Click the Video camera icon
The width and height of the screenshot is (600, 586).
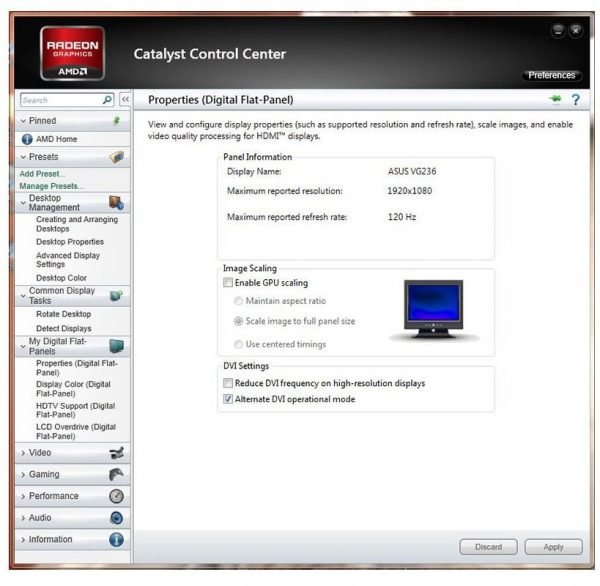[x=116, y=453]
